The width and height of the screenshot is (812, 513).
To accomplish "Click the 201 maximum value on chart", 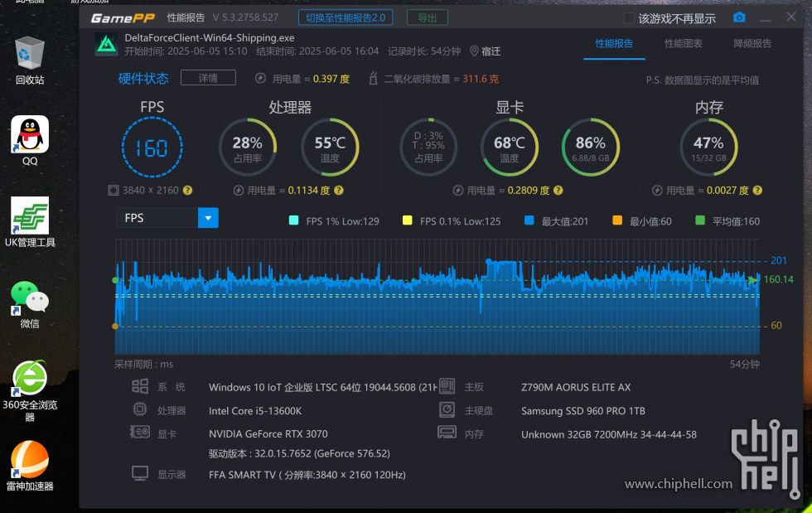I will click(778, 260).
